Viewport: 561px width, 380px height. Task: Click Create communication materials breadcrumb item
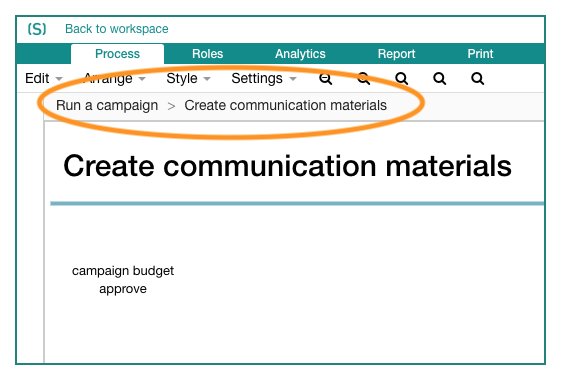(x=286, y=106)
